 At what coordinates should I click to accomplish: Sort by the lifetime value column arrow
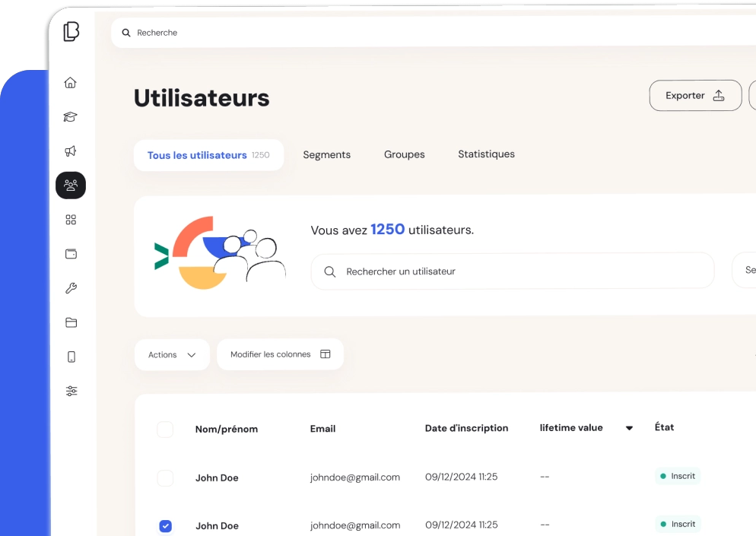point(629,428)
